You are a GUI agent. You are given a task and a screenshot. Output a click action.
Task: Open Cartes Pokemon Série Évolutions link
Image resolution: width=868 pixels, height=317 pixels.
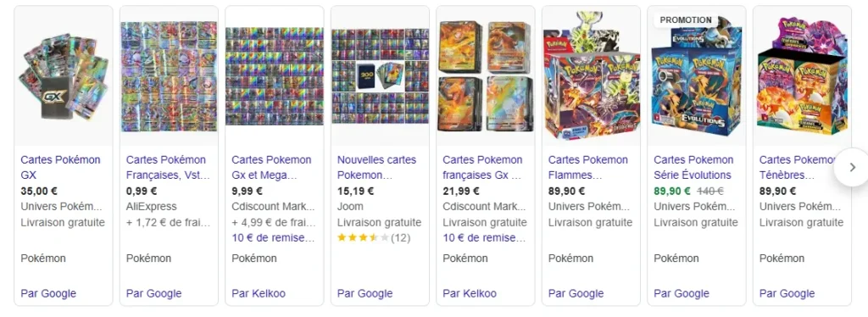click(x=693, y=167)
